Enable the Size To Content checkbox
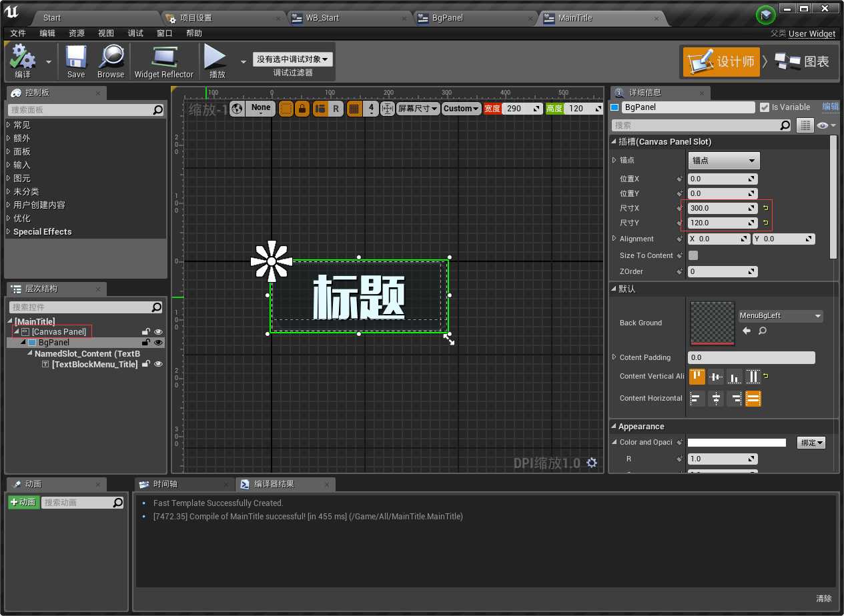Viewport: 844px width, 616px height. pos(693,255)
